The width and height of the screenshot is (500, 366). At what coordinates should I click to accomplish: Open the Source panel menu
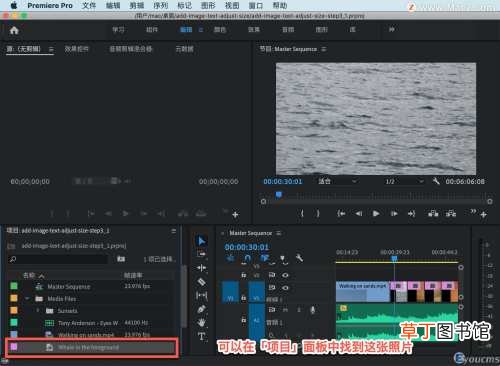51,49
